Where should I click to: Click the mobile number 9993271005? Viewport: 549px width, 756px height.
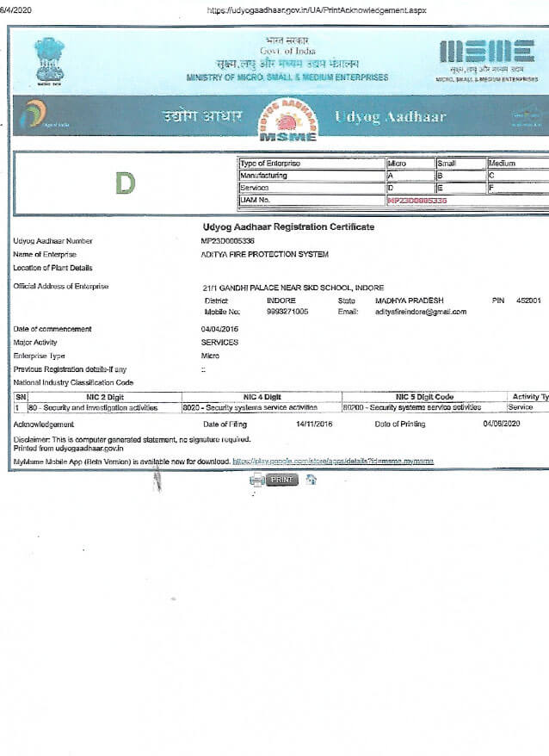tap(287, 312)
